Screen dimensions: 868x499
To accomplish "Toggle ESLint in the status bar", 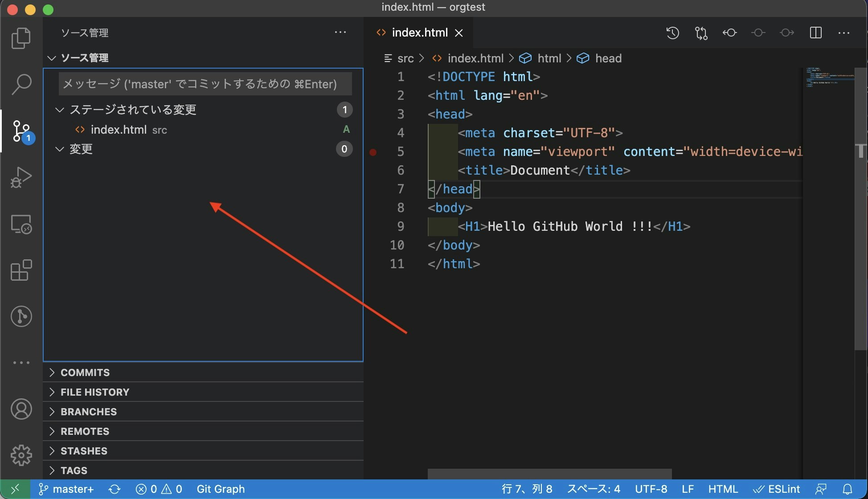I will click(x=776, y=489).
